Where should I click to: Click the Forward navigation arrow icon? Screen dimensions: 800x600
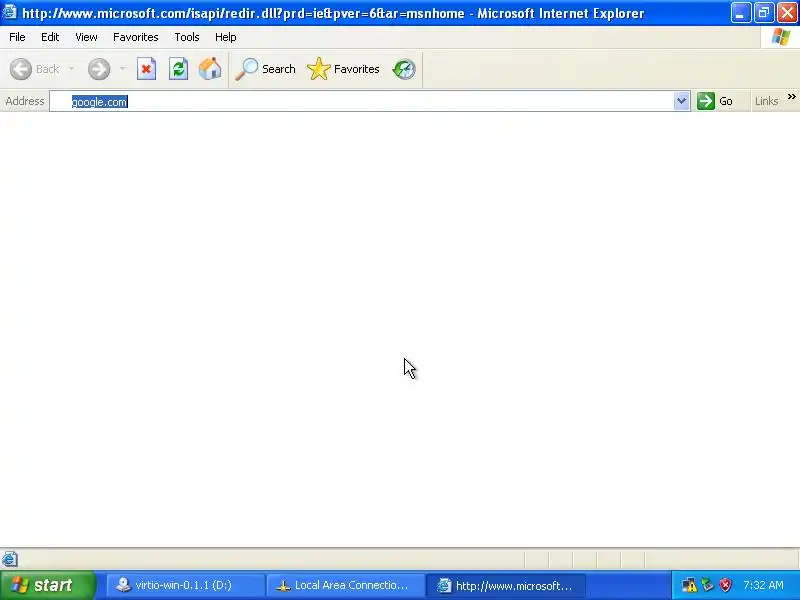[x=99, y=69]
